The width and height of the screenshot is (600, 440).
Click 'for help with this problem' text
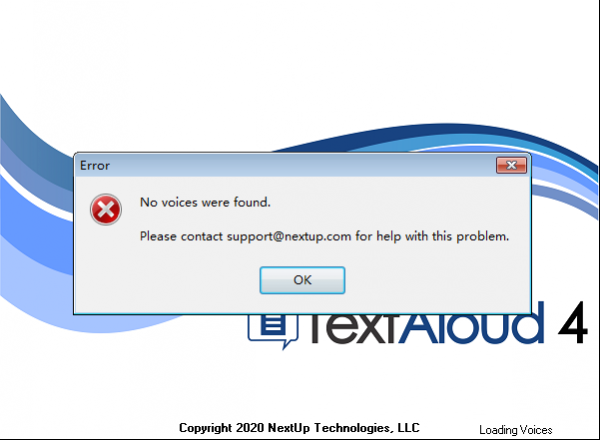coord(432,236)
